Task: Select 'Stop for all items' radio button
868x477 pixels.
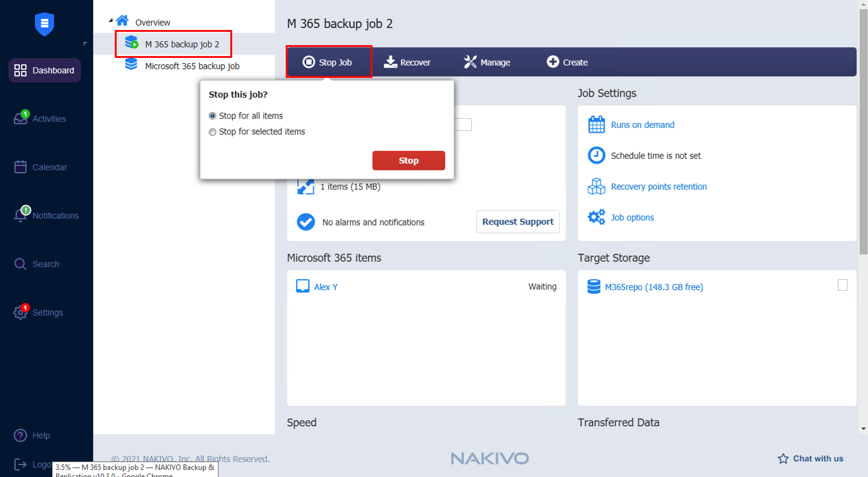Action: click(x=212, y=116)
